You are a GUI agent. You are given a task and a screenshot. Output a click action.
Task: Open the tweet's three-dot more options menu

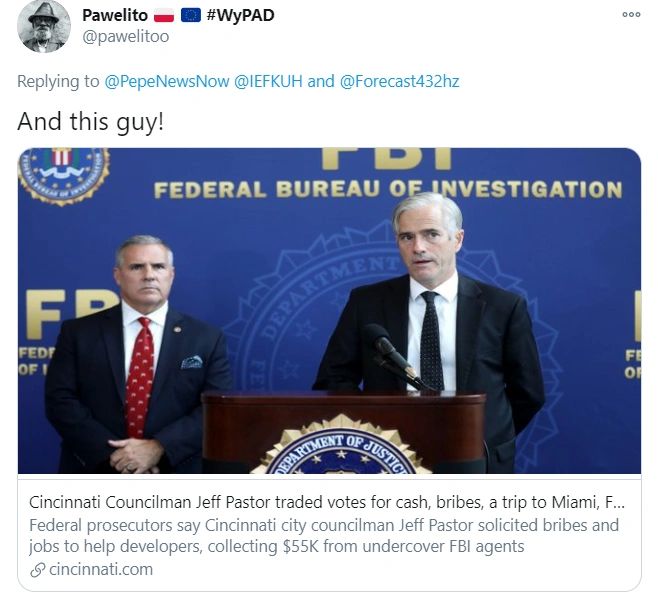click(x=631, y=15)
